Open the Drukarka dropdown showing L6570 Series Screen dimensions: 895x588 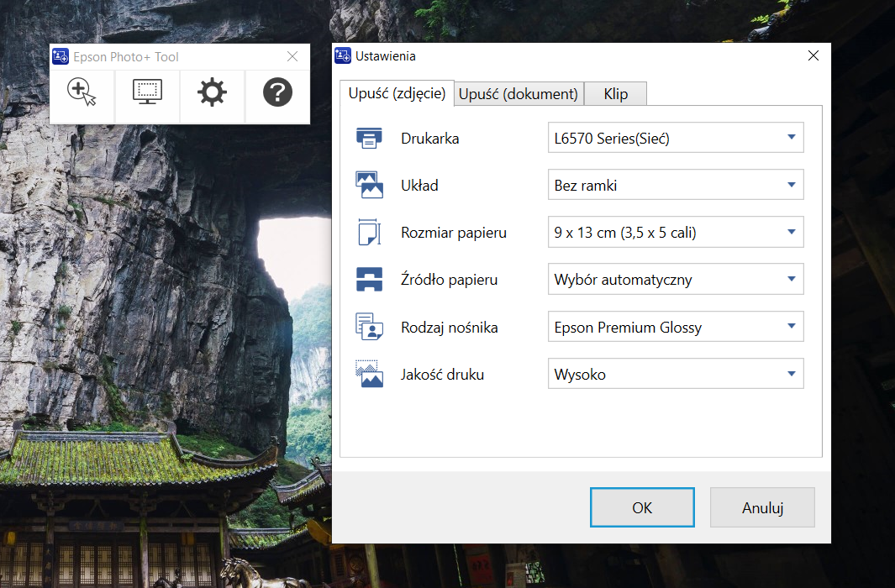(x=676, y=139)
